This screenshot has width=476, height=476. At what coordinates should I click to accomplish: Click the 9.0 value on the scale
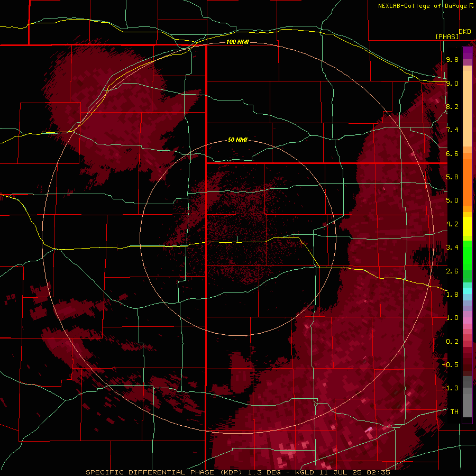452,83
